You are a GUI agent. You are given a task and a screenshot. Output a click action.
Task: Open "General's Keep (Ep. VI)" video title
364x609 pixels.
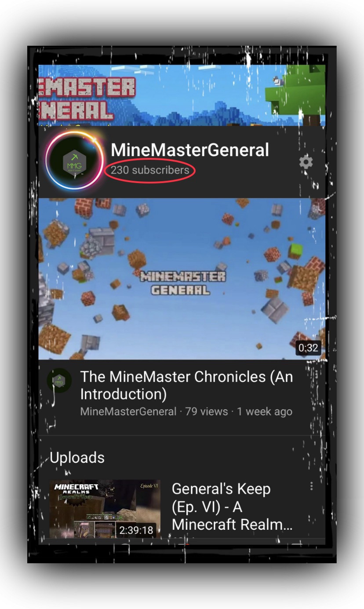(x=232, y=506)
